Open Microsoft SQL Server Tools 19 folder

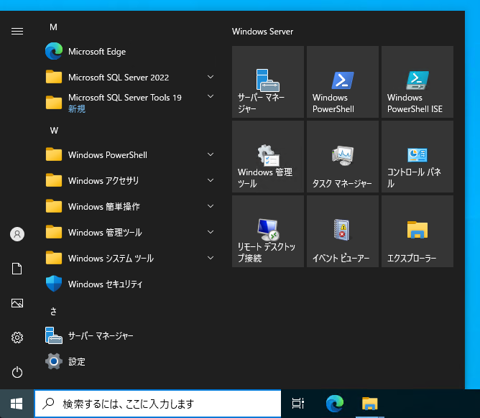[130, 103]
